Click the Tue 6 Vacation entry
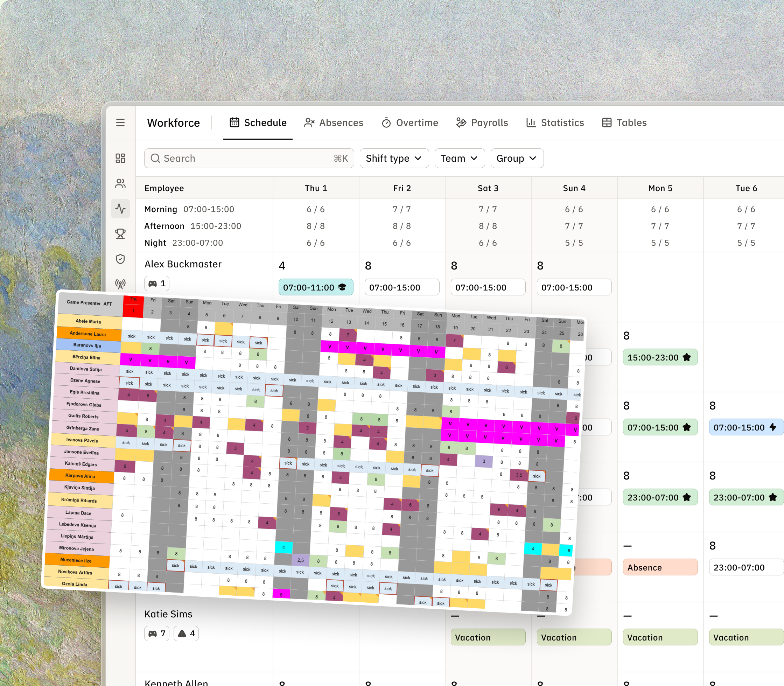784x686 pixels. (x=746, y=637)
